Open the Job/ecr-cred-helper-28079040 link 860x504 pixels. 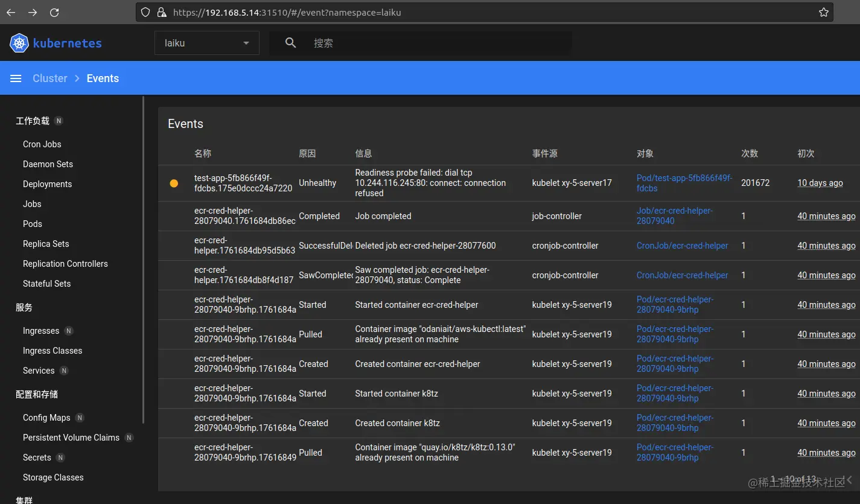click(675, 215)
